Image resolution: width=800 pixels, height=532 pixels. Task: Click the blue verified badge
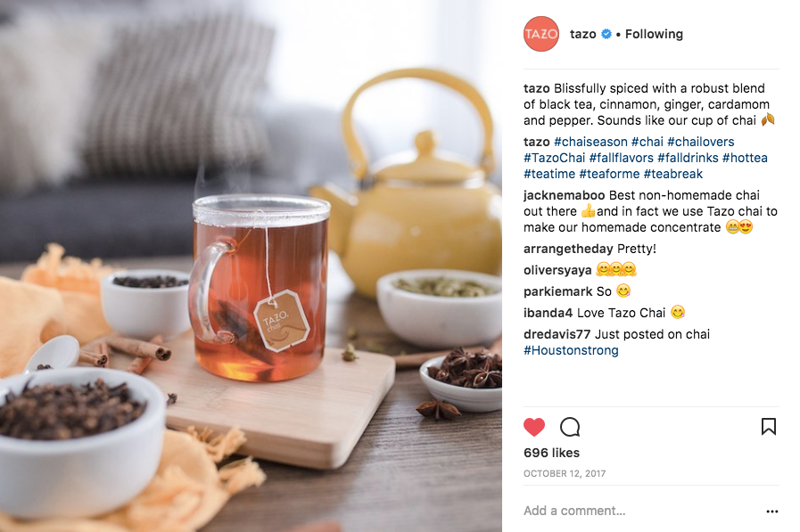(x=606, y=34)
